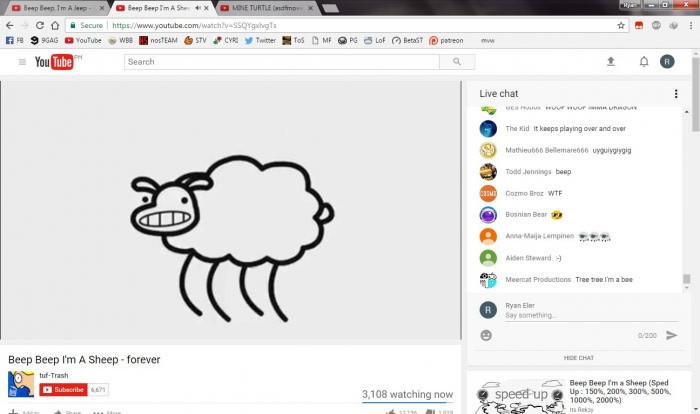
Task: Open the WBB bookmark
Action: (121, 40)
